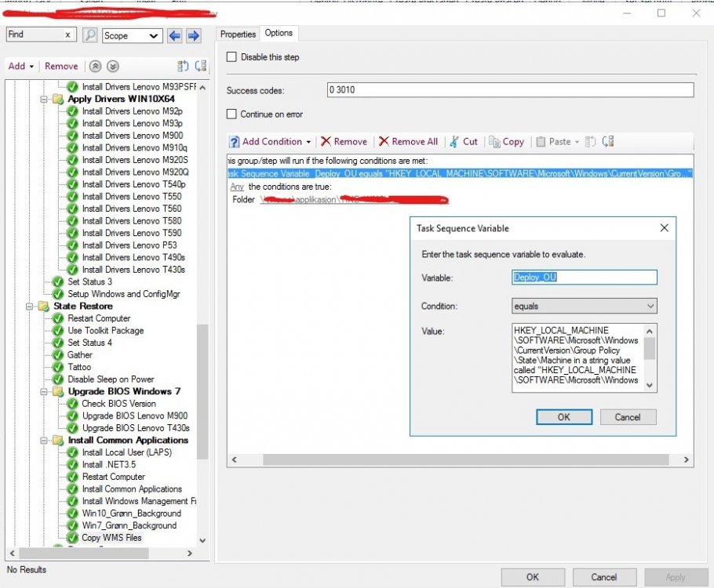This screenshot has width=714, height=588.
Task: Click Cut scissors in conditions toolbar
Action: tap(463, 142)
